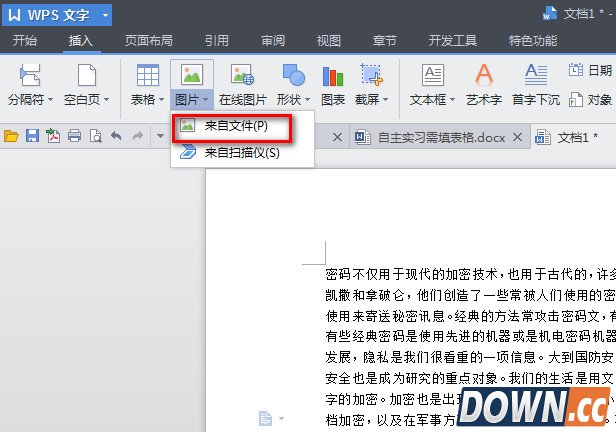Click the 图片 picture icon
The width and height of the screenshot is (616, 432).
[192, 75]
